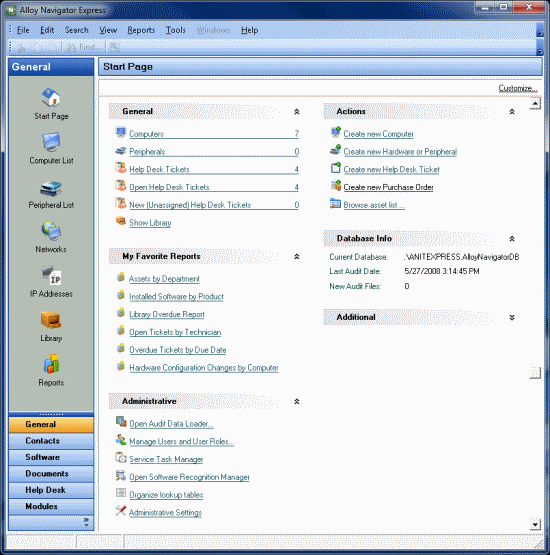
Task: Open menu bar options dropdown arrow
Action: [x=540, y=30]
